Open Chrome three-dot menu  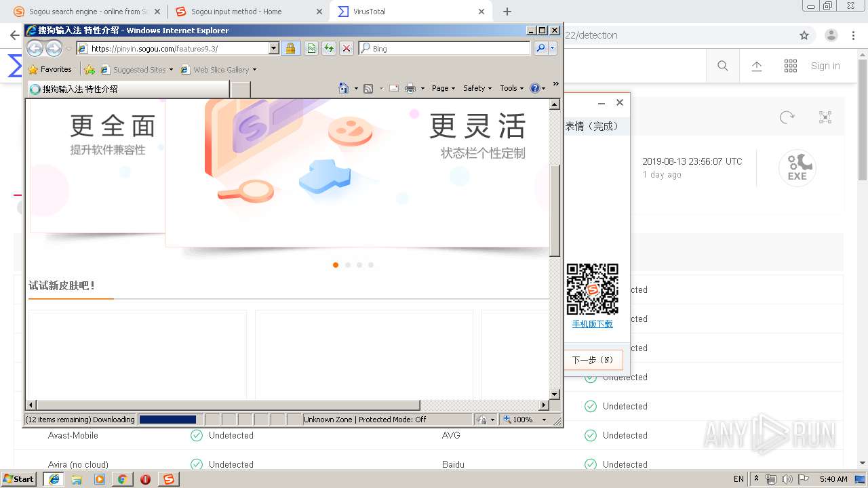point(853,35)
